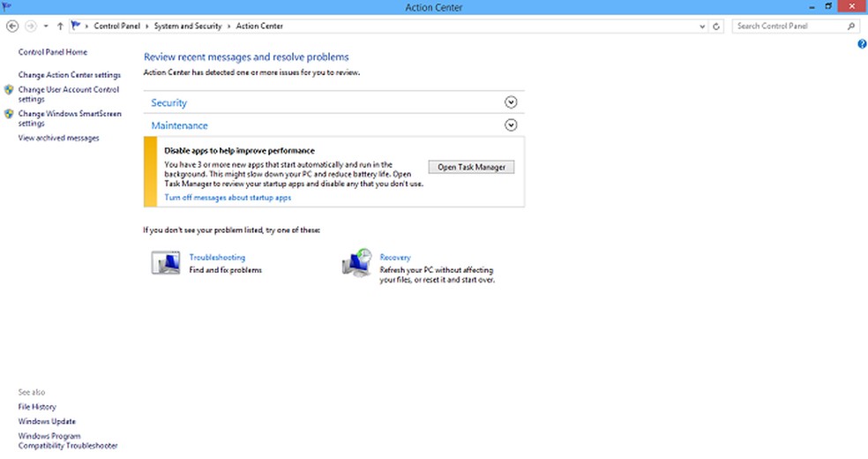This screenshot has width=868, height=459.
Task: Open Help with the blue question mark icon
Action: coord(862,44)
